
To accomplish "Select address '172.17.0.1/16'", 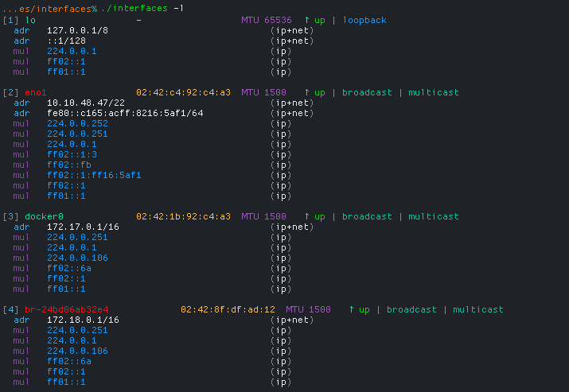I will point(83,227).
